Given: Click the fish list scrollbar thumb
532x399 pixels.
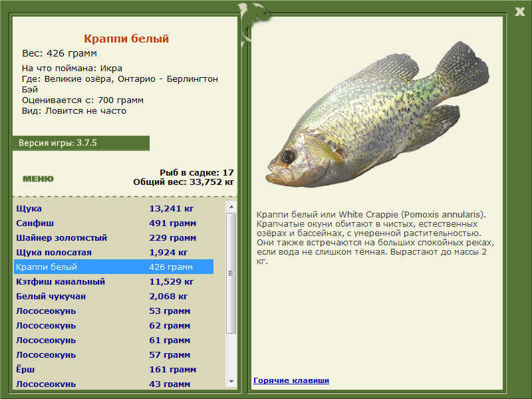Looking at the screenshot, I should click(x=231, y=273).
